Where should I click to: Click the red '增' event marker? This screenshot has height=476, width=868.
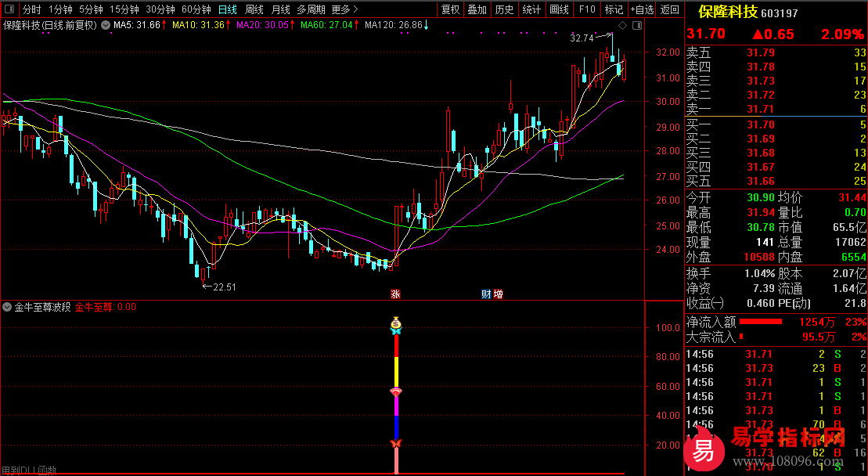pyautogui.click(x=498, y=294)
